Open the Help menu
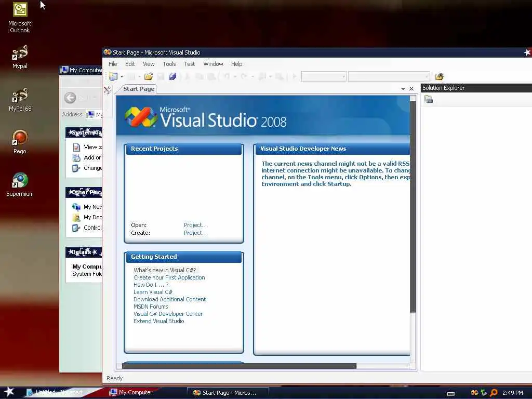Image resolution: width=532 pixels, height=399 pixels. point(236,64)
